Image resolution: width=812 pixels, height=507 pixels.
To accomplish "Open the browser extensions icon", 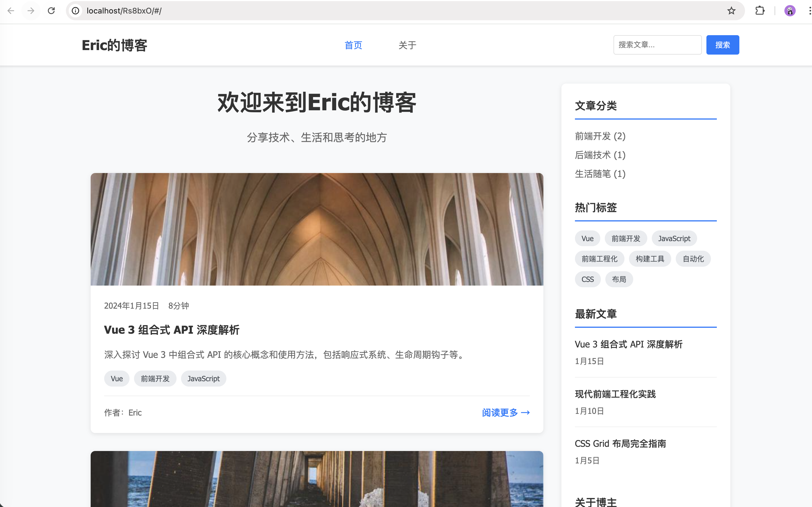I will click(x=760, y=10).
